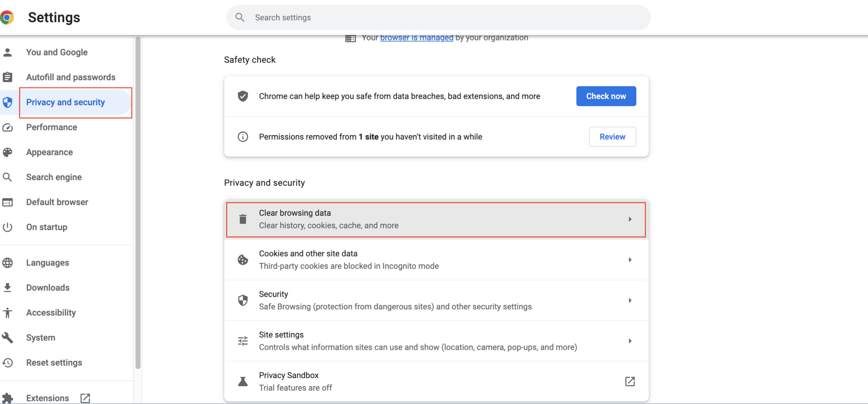Expand the Clear browsing data arrow
Image resolution: width=868 pixels, height=404 pixels.
(630, 219)
